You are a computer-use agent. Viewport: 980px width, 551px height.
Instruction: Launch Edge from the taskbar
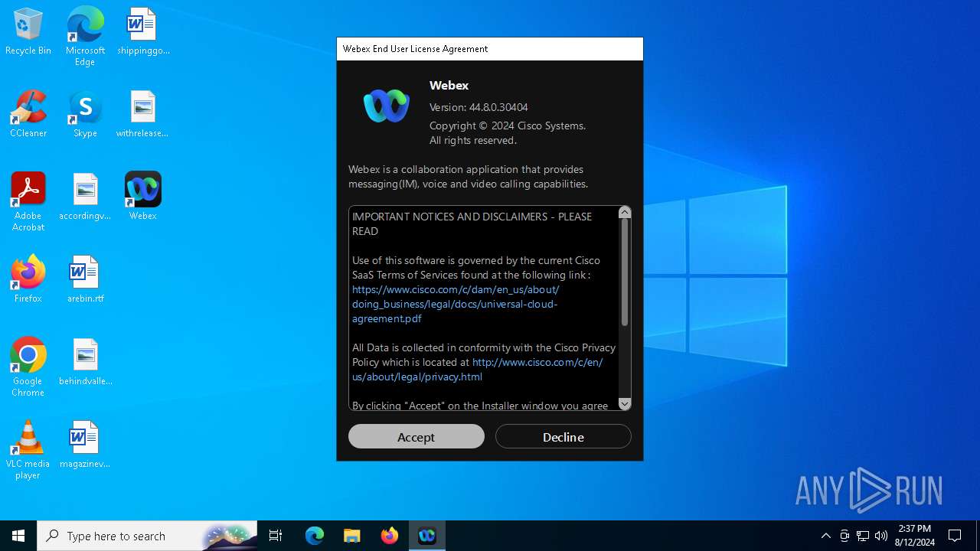point(315,536)
